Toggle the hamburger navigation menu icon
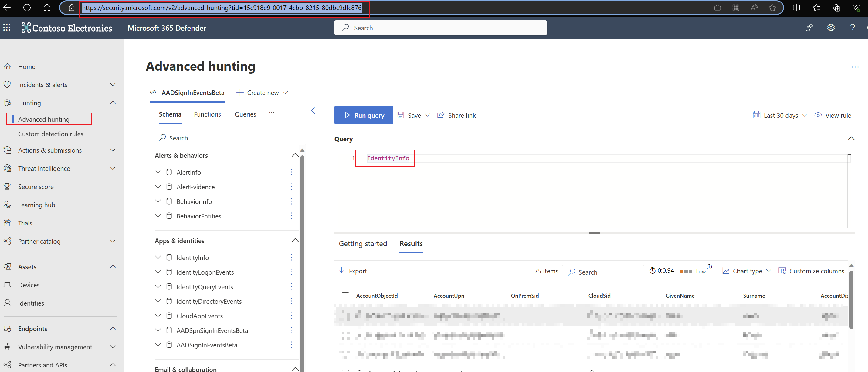The height and width of the screenshot is (372, 868). tap(7, 48)
